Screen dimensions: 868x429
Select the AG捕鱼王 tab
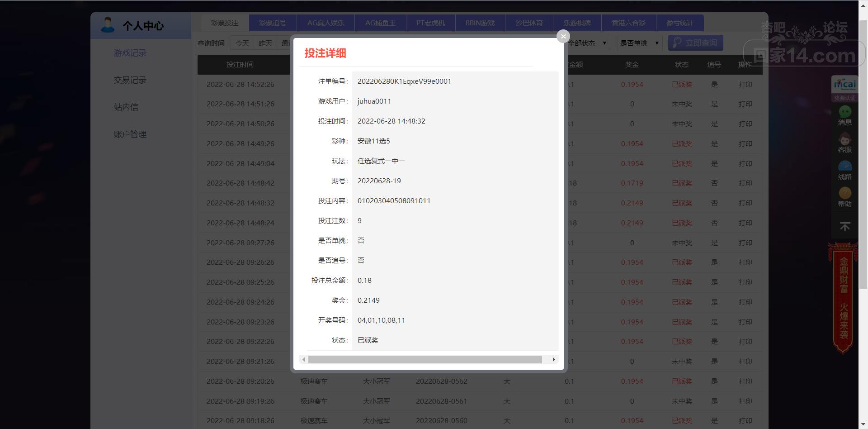380,23
